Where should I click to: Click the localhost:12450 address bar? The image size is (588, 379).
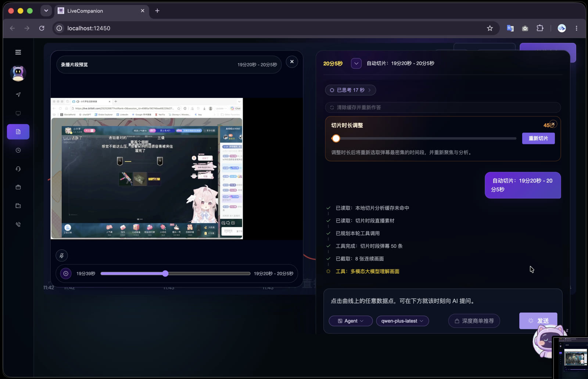click(x=276, y=28)
